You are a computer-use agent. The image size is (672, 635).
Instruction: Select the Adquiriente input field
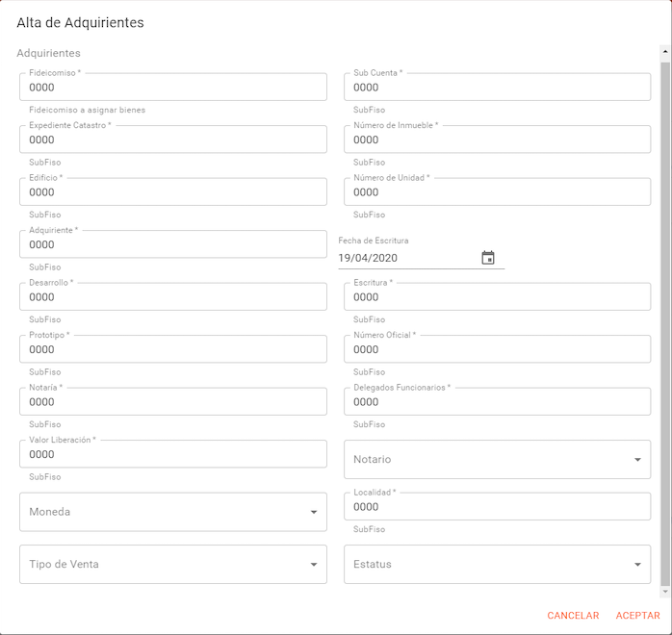tap(172, 244)
